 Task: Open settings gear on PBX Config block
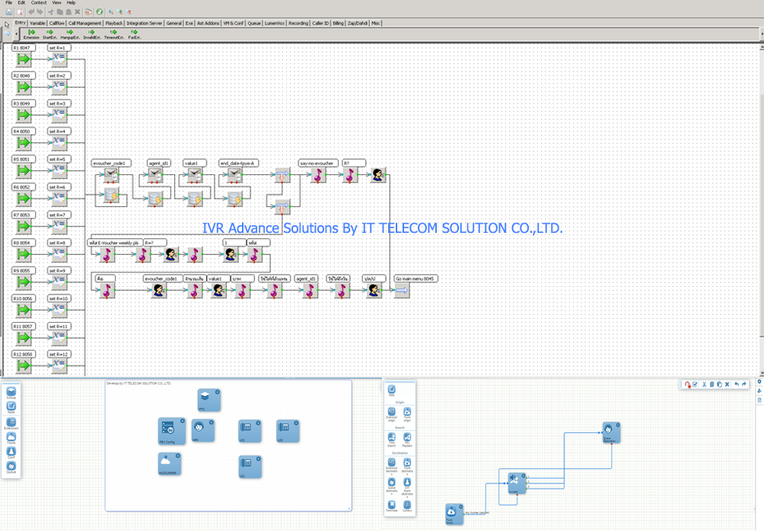182,421
